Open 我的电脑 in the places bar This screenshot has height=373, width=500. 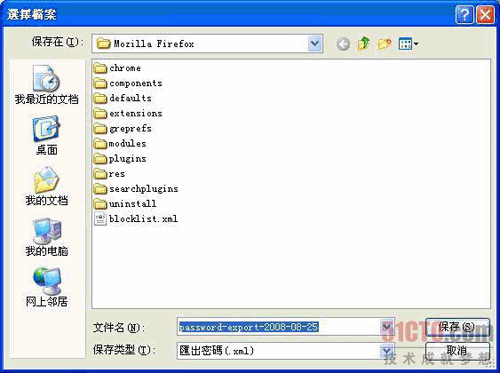(x=46, y=237)
